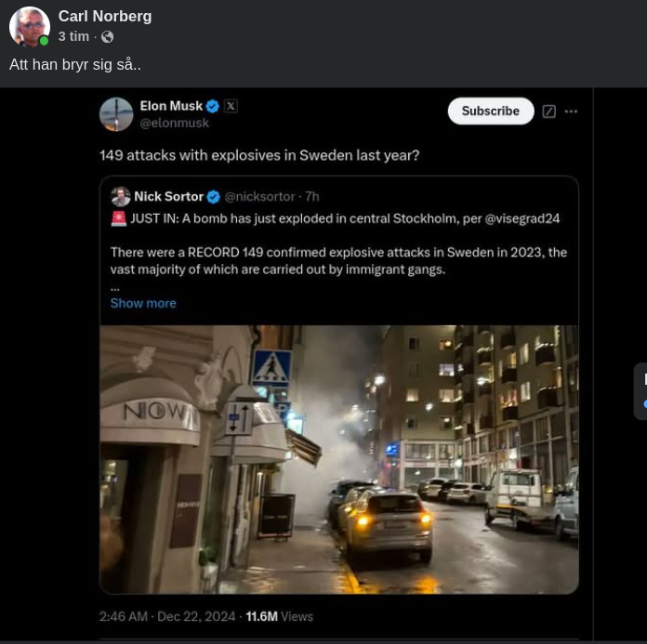Click the @elonmusk handle

(174, 123)
